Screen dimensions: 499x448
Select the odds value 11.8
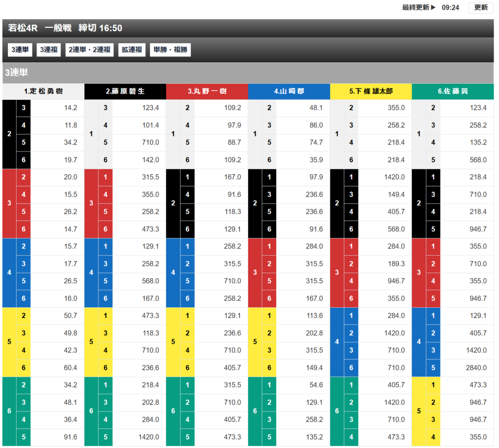(x=71, y=126)
